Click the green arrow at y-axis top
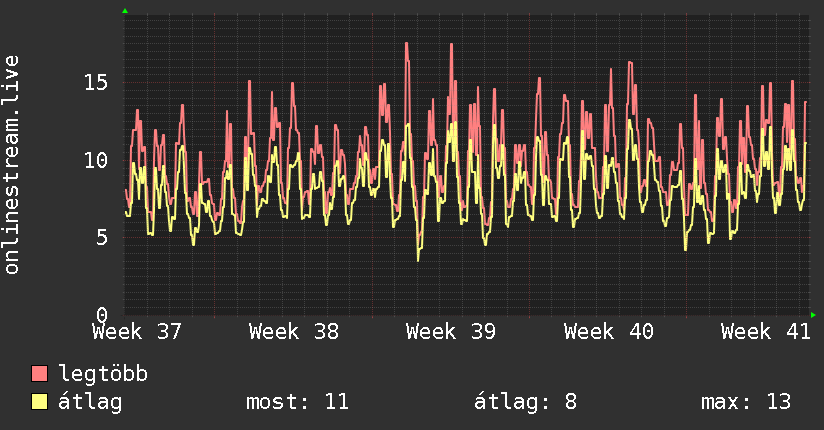824x430 pixels. pos(125,11)
